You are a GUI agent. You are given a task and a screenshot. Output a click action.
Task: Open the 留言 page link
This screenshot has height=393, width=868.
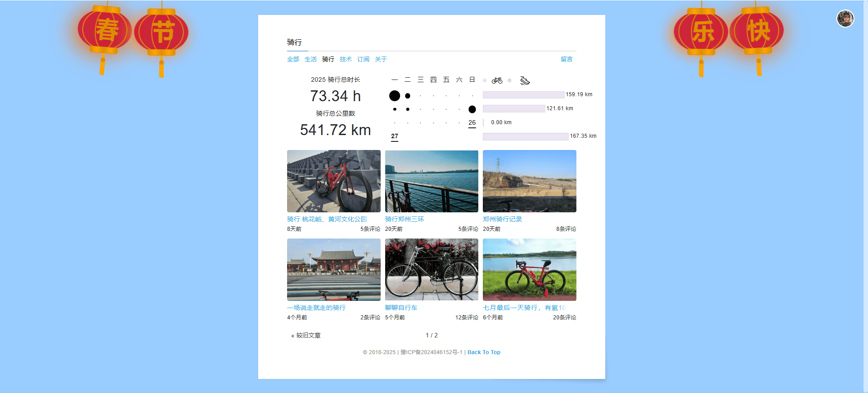566,59
